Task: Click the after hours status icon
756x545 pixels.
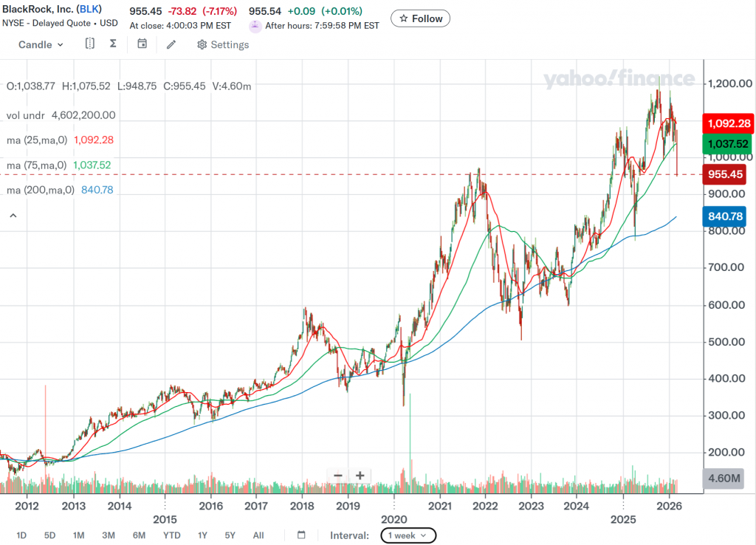Action: pyautogui.click(x=255, y=26)
